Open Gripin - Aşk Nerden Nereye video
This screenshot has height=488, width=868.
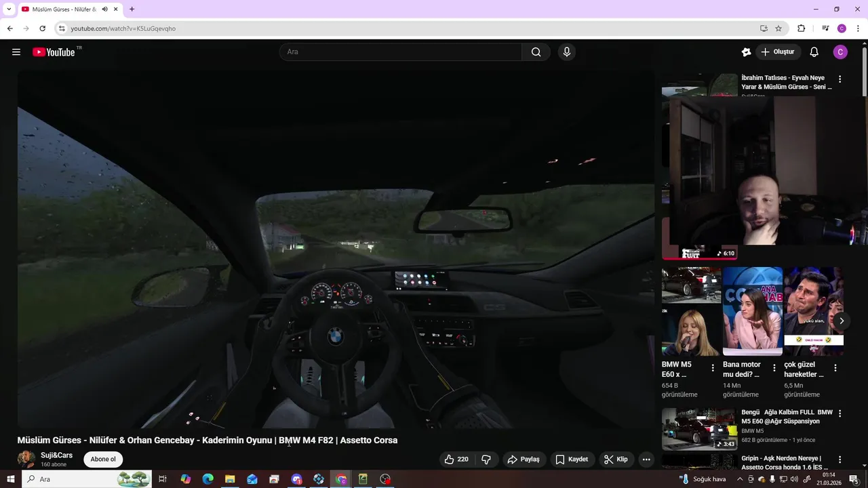pyautogui.click(x=784, y=463)
